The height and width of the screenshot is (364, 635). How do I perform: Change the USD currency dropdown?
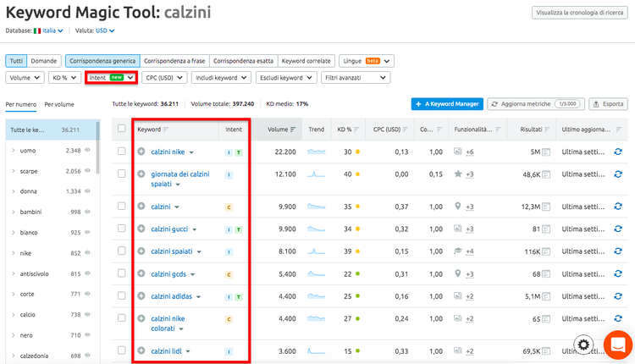point(105,30)
